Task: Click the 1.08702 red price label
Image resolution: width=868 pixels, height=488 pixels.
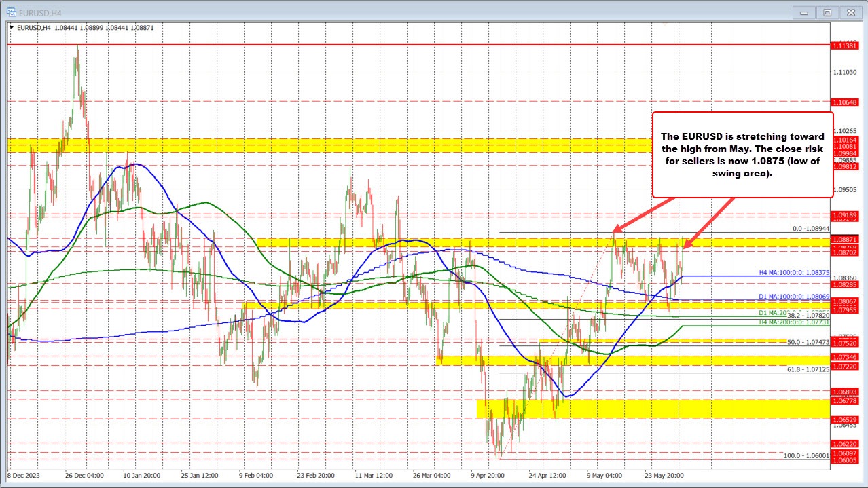Action: pyautogui.click(x=845, y=252)
